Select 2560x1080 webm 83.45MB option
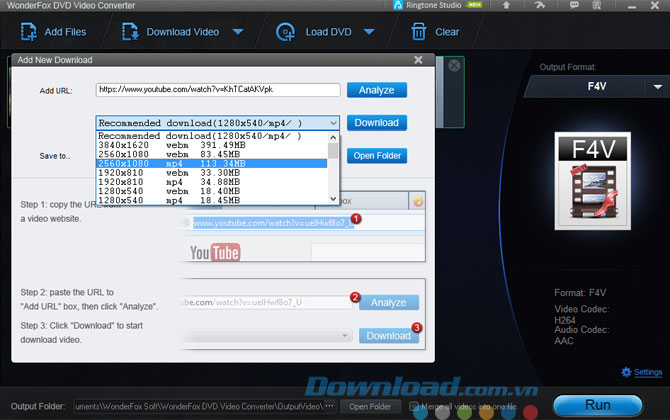The height and width of the screenshot is (420, 670). 212,154
